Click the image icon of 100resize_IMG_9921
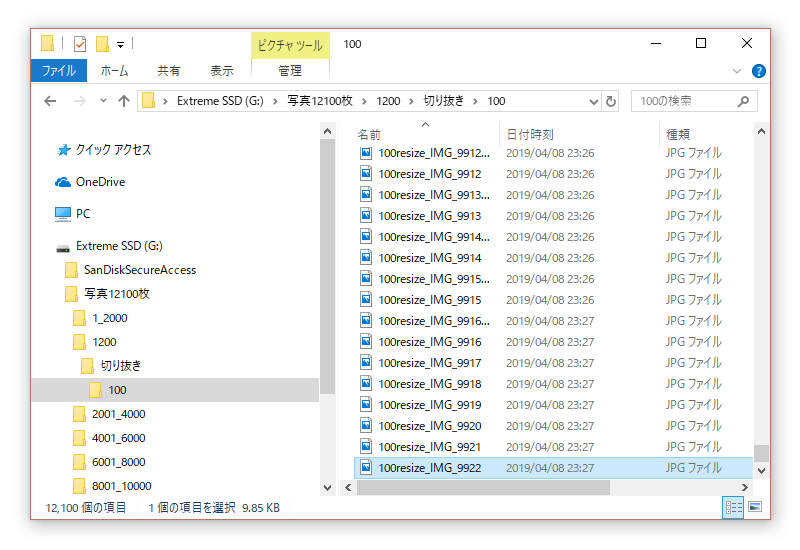The image size is (800, 550). coord(366,446)
